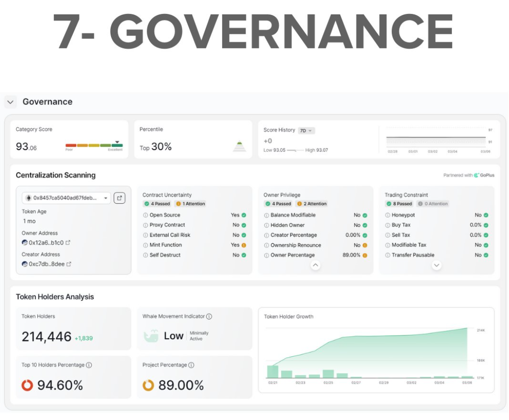Click the Creator Address external link icon
509x420 pixels.
[69, 264]
